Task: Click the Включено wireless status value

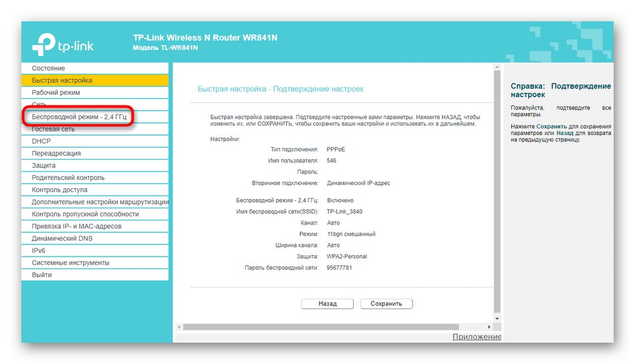Action: point(340,200)
